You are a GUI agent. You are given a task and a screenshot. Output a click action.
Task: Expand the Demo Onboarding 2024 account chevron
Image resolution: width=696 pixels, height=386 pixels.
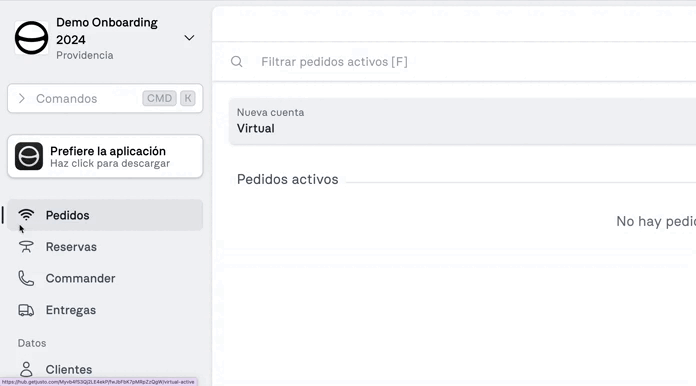click(189, 38)
